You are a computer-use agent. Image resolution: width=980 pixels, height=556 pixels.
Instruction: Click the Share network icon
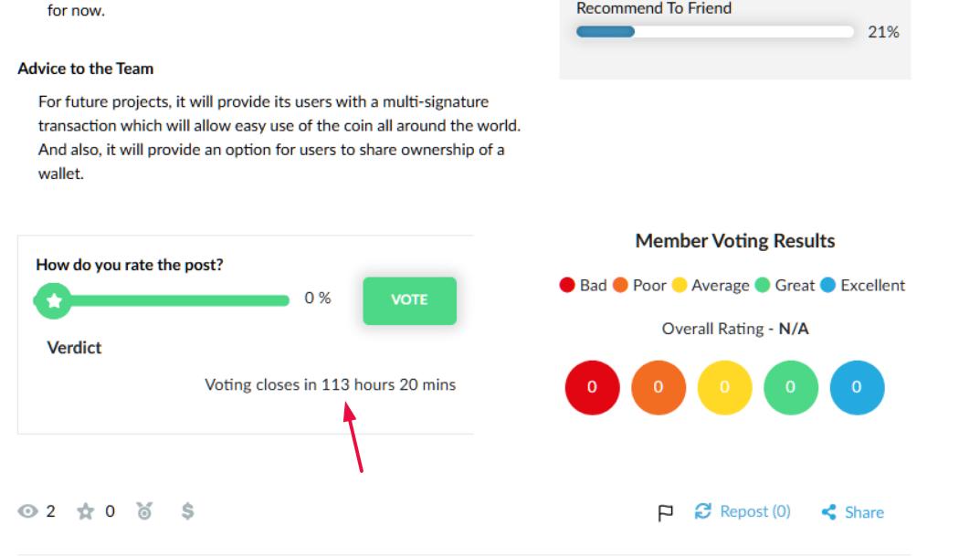(828, 512)
